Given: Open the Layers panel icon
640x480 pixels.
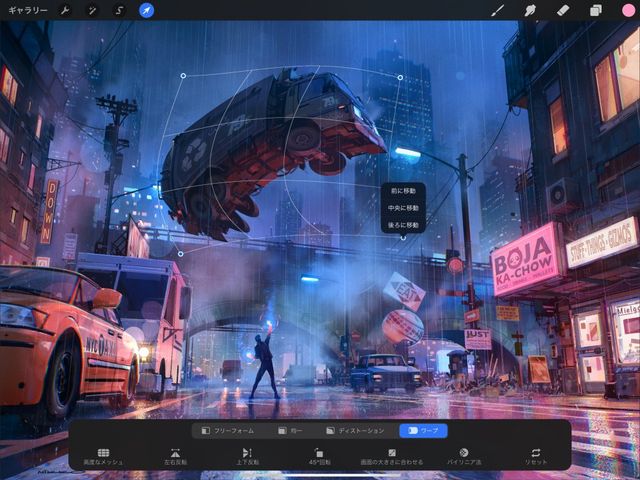Looking at the screenshot, I should 596,10.
